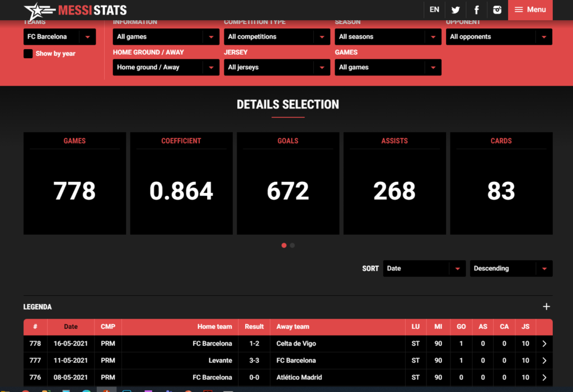Click the CA column header

504,327
